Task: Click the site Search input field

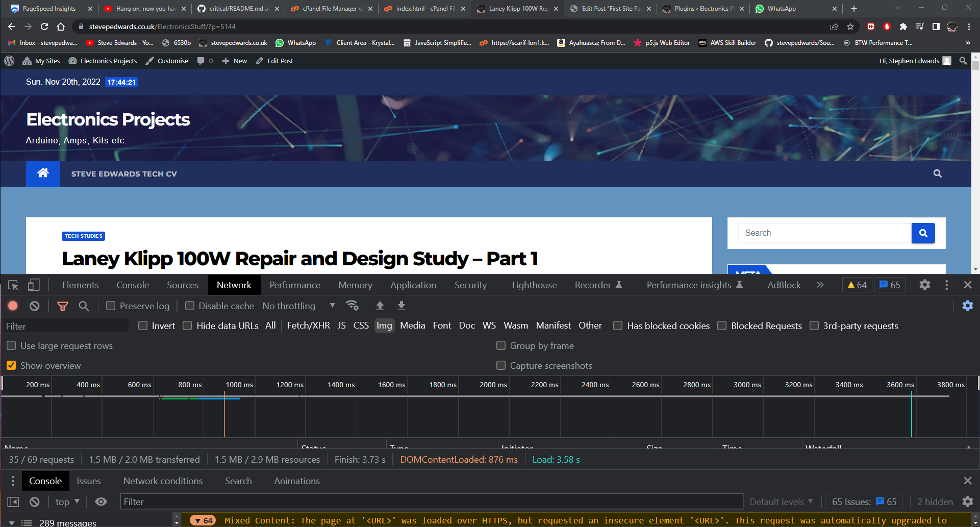Action: coord(824,233)
